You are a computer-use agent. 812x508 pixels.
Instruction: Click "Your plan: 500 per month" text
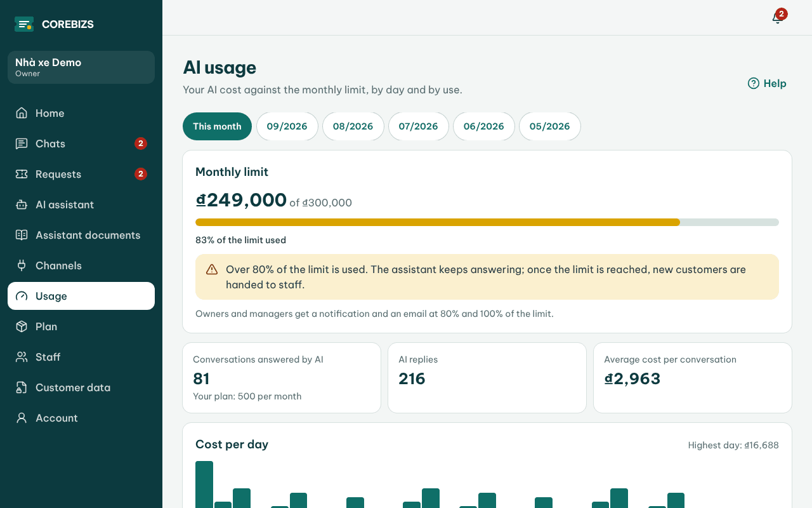click(247, 396)
